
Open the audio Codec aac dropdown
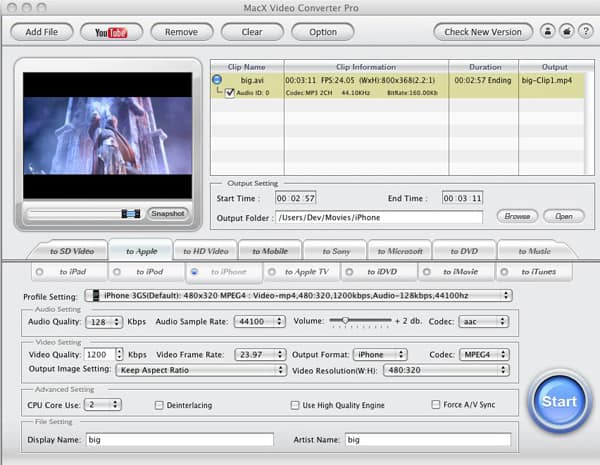[484, 321]
